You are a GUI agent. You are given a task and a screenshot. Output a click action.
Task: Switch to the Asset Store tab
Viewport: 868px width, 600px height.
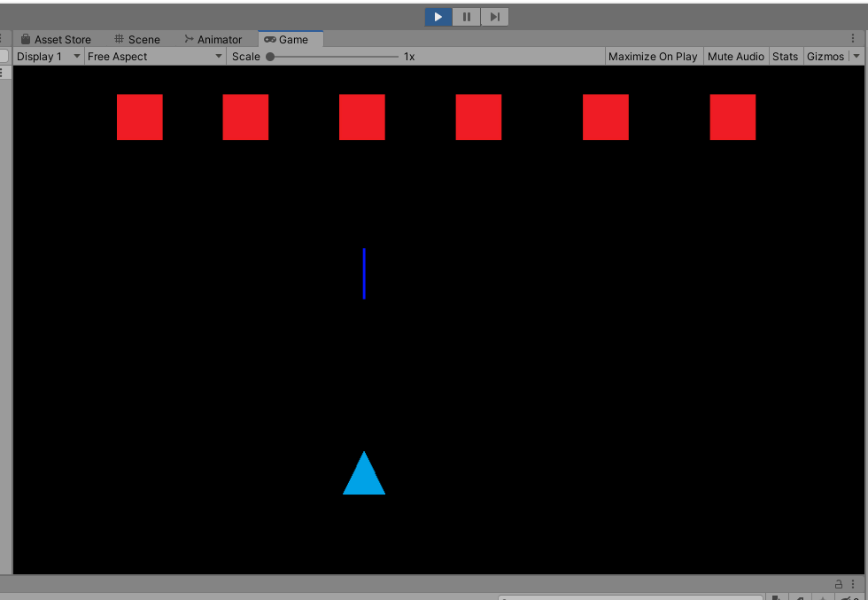[x=56, y=39]
